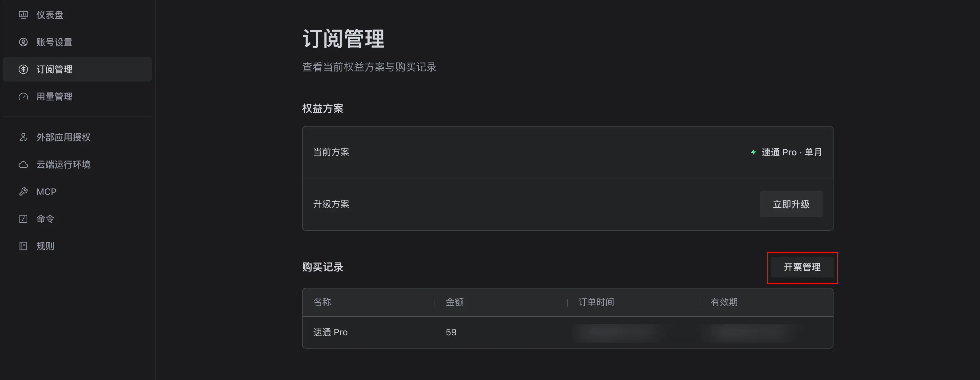Select the 账号设置 account icon
980x380 pixels.
click(x=23, y=42)
